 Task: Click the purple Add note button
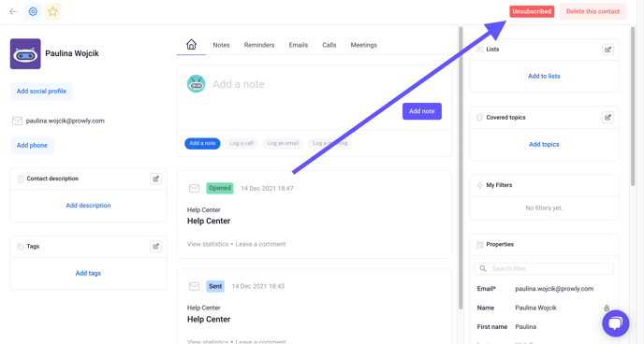click(422, 111)
